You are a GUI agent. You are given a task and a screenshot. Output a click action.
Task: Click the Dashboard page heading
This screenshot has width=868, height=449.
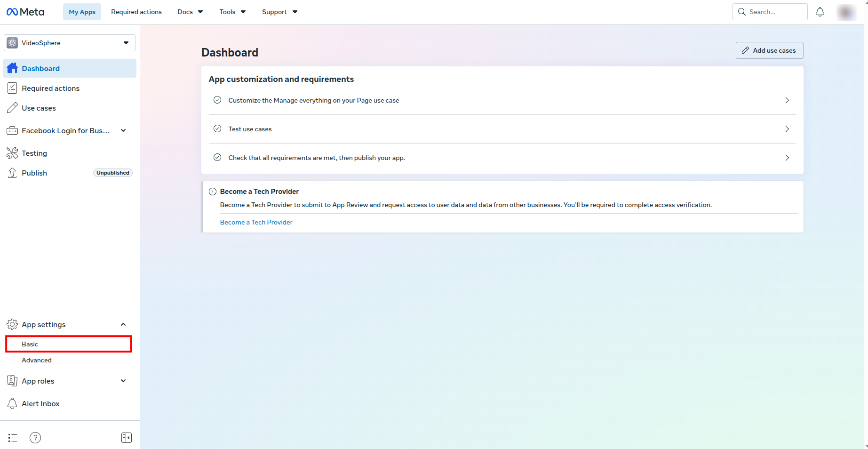(230, 52)
